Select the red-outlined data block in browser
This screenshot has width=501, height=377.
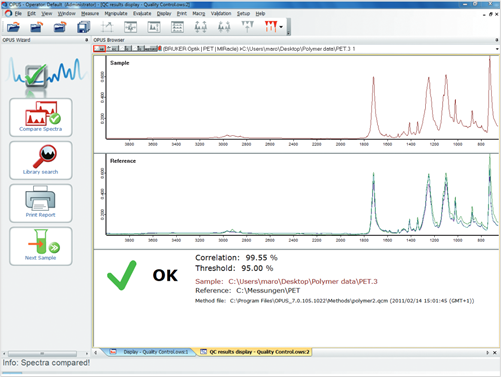[99, 49]
